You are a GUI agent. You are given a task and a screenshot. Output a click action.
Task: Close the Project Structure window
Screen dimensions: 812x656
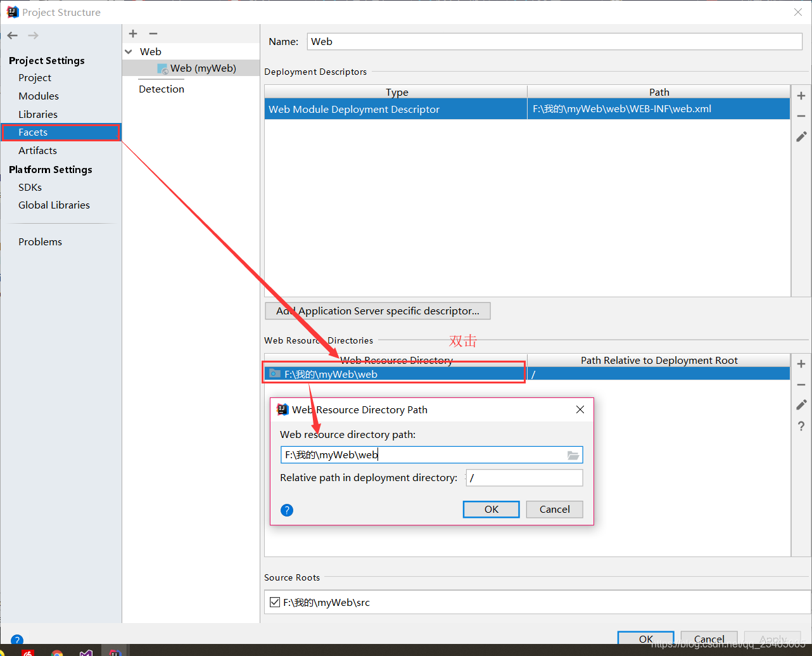(x=798, y=12)
